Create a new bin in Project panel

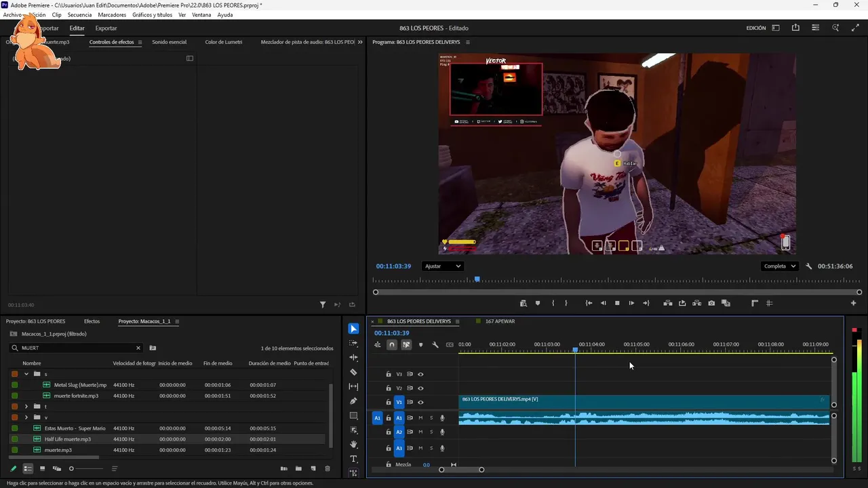298,468
